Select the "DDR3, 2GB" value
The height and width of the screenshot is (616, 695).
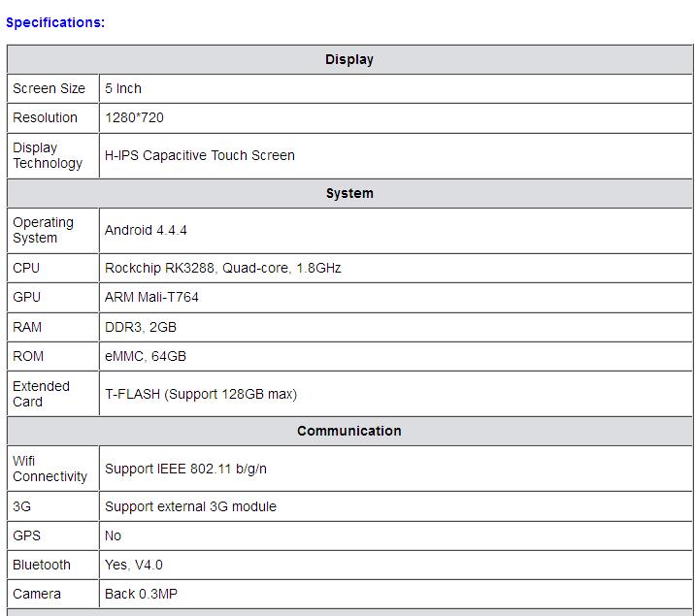point(141,327)
